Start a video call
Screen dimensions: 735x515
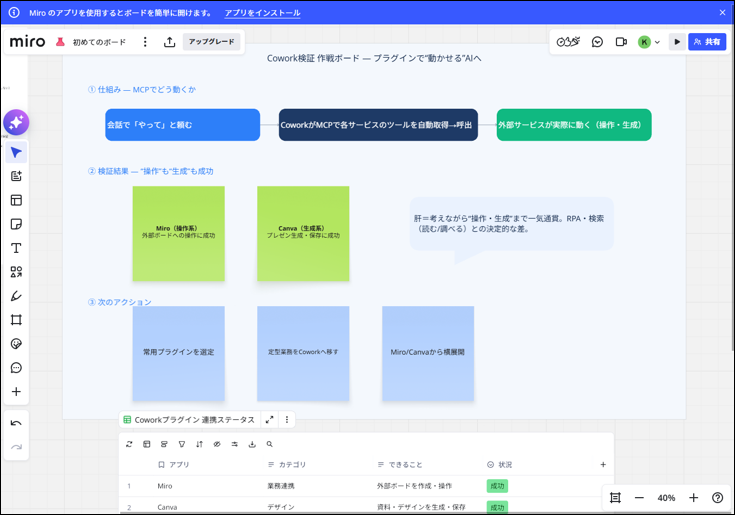coord(621,42)
